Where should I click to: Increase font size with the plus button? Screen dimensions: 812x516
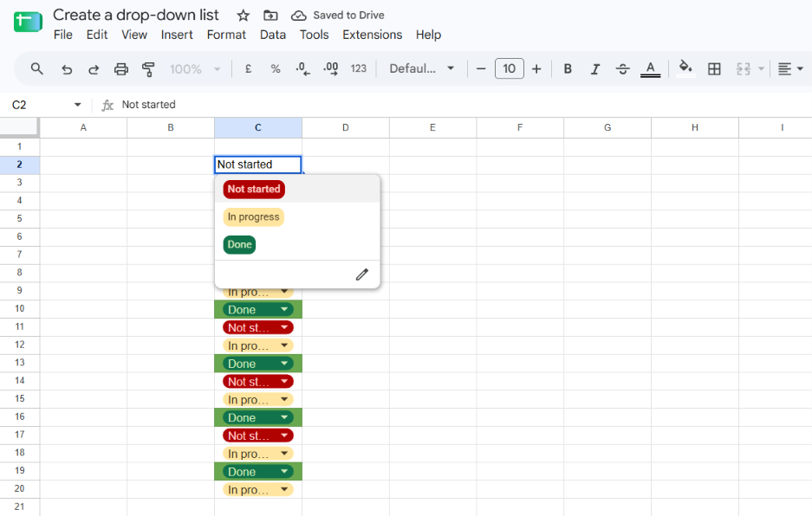point(536,68)
